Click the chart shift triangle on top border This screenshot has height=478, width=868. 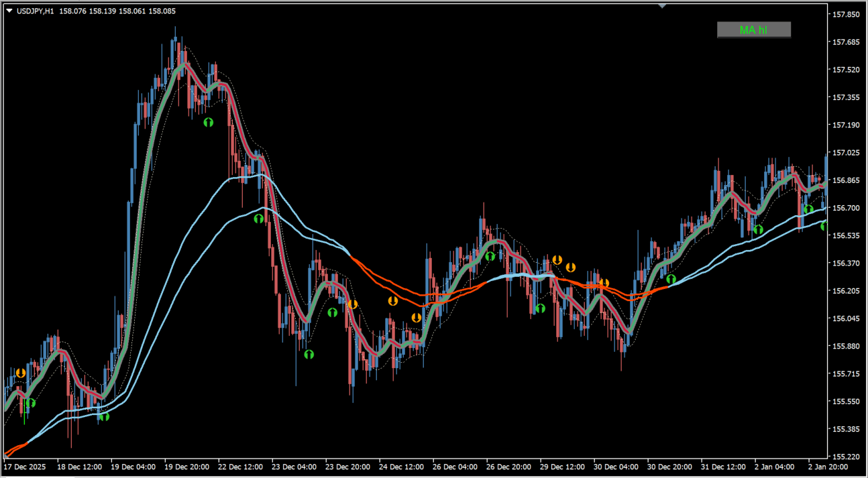pos(662,6)
